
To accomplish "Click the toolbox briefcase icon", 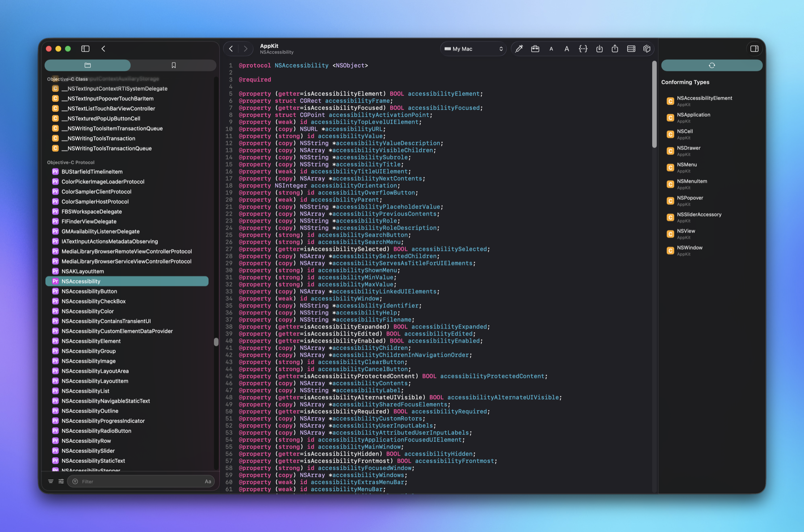I will (x=535, y=49).
